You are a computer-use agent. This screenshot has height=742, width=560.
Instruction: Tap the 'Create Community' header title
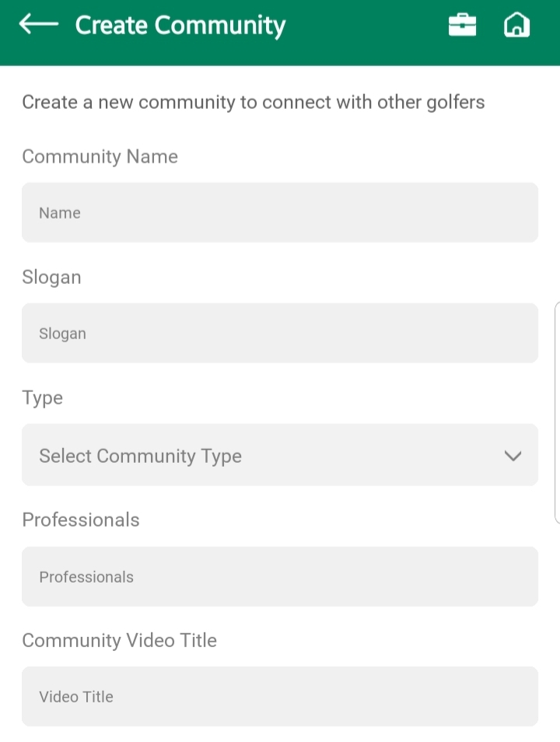tap(180, 26)
